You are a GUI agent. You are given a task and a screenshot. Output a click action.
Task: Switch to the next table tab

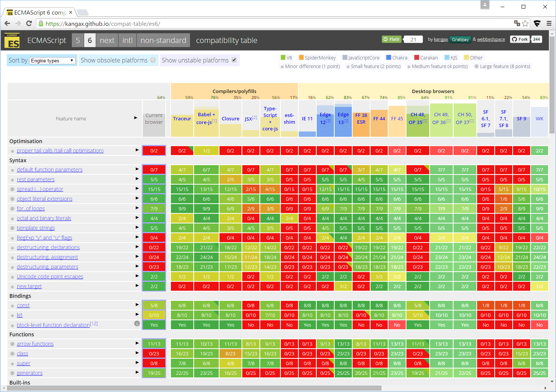pos(107,40)
